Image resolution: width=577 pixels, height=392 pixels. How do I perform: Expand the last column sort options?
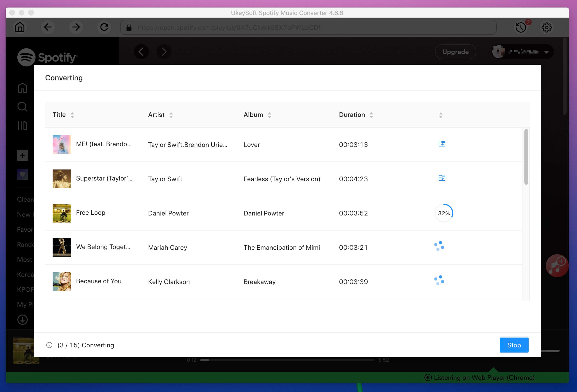[x=441, y=115]
